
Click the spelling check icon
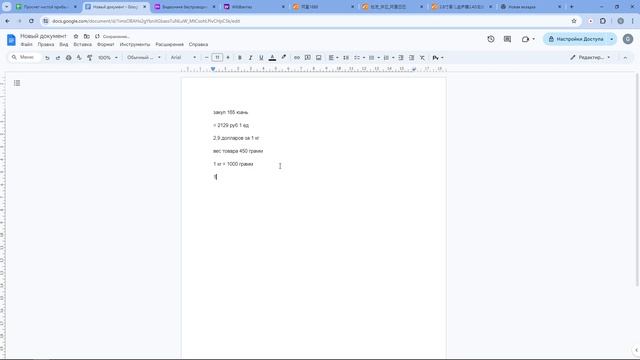[x=79, y=58]
